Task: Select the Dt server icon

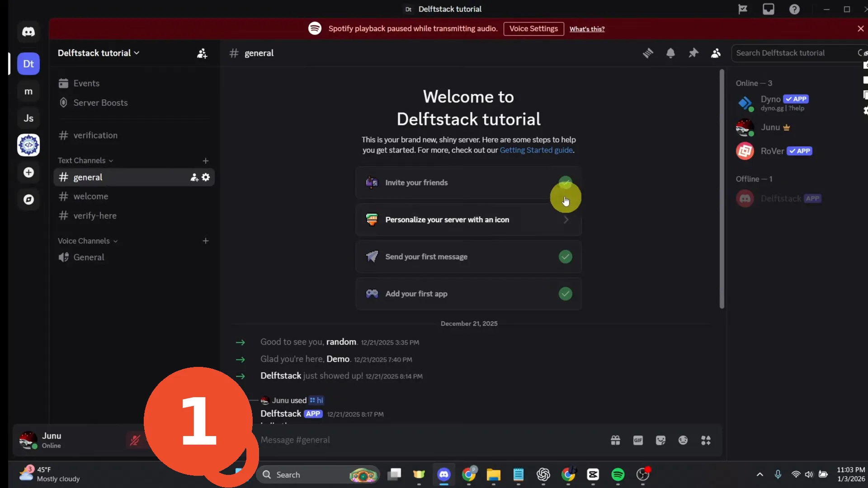Action: point(28,64)
